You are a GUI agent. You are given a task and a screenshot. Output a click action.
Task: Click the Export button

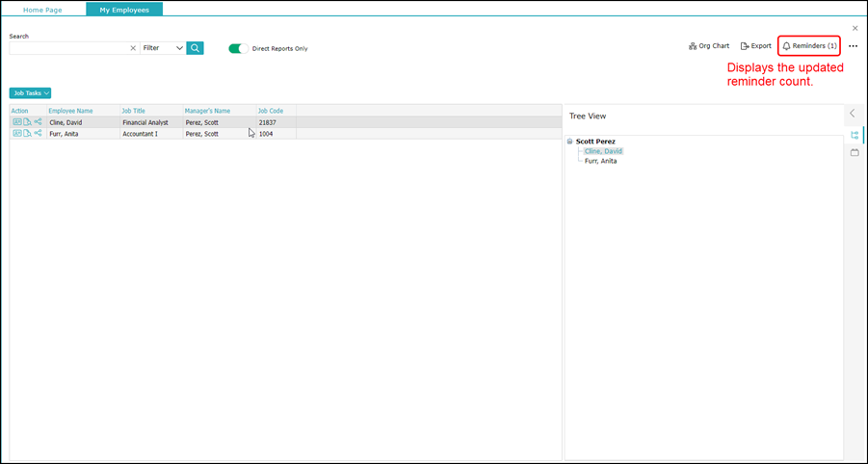point(756,45)
